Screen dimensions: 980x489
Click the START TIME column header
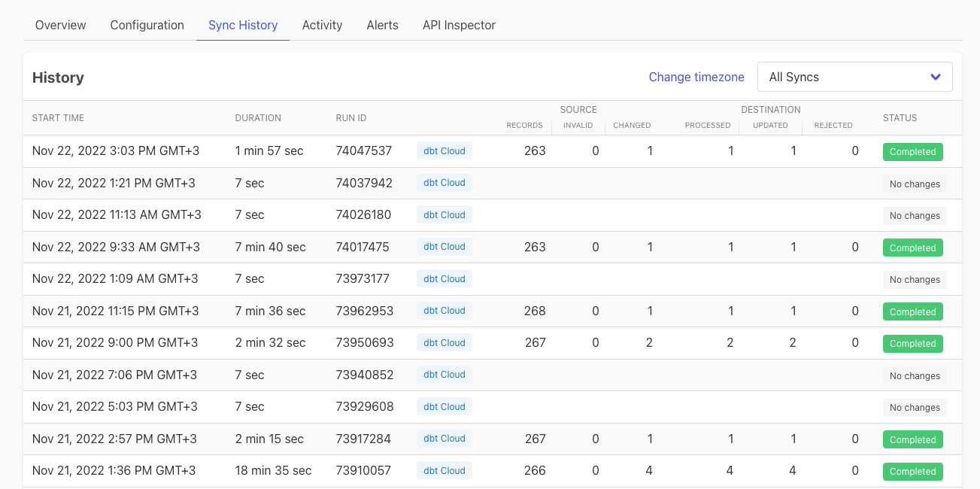click(x=58, y=118)
